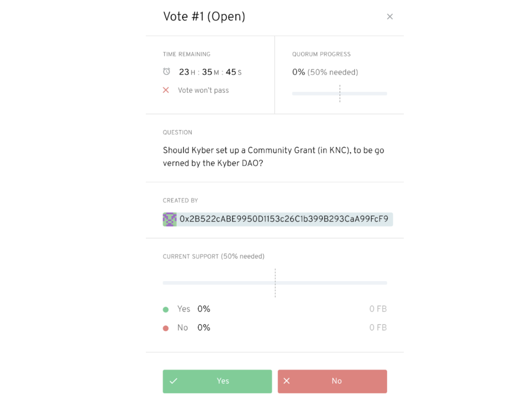Vote Yes with the green button
The height and width of the screenshot is (398, 532).
(217, 381)
